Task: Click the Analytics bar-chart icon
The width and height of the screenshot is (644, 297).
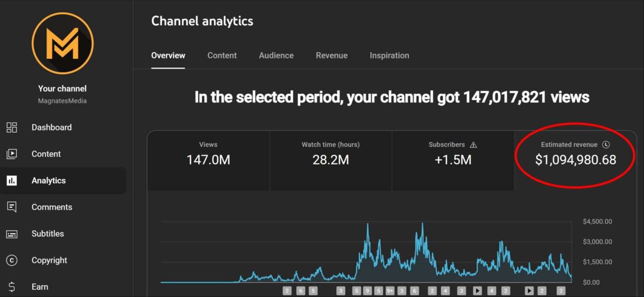Action: [x=12, y=180]
